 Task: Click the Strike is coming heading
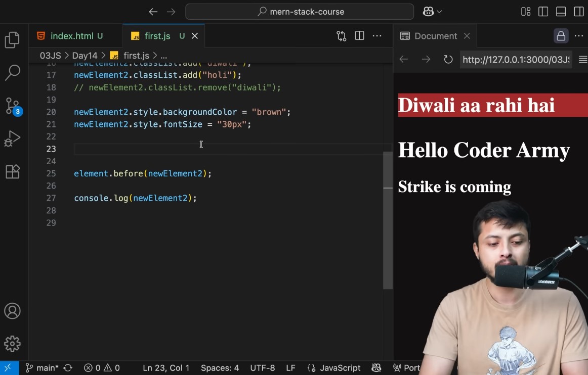pos(454,186)
